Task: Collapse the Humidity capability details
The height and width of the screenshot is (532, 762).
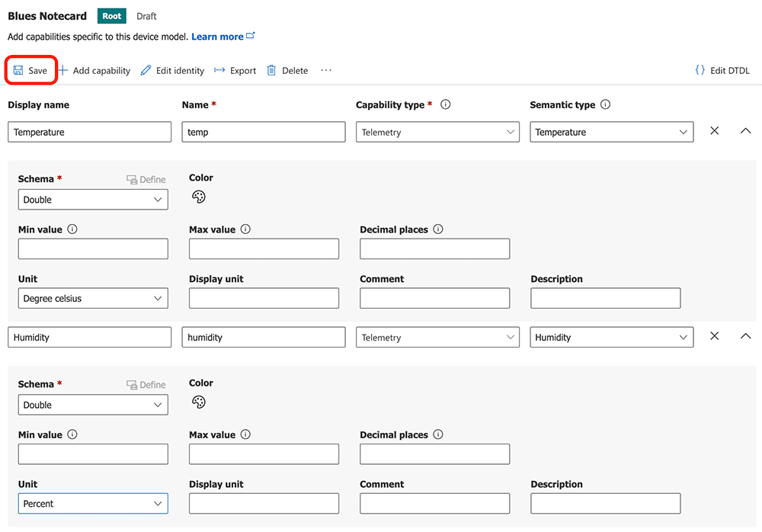Action: (746, 336)
